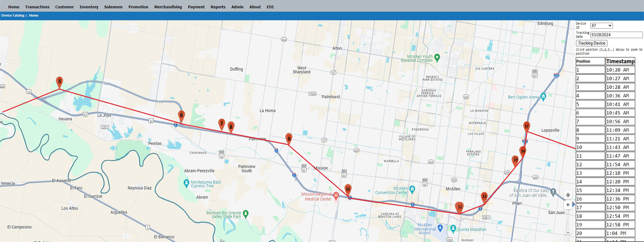This screenshot has height=242, width=644.
Task: Click map marker number 5
Action: (x=59, y=82)
